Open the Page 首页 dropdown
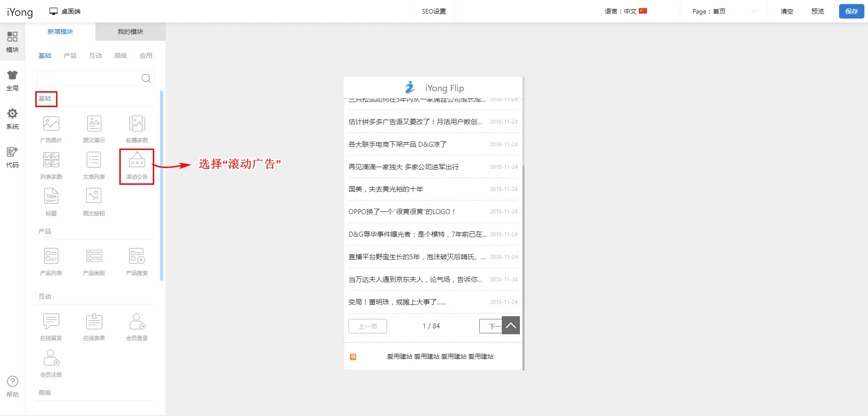Viewport: 868px width, 416px height. pyautogui.click(x=724, y=11)
